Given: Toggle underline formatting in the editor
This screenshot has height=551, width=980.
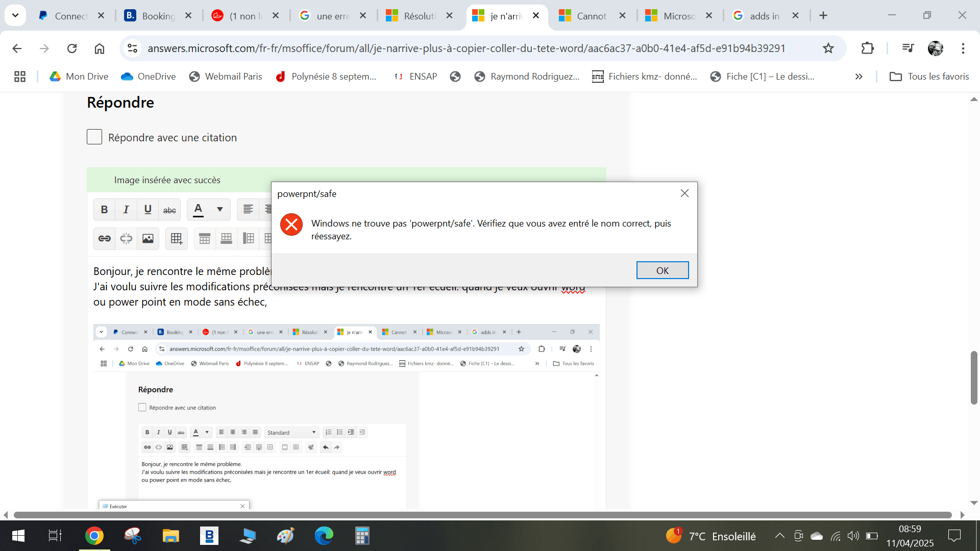Looking at the screenshot, I should (148, 210).
